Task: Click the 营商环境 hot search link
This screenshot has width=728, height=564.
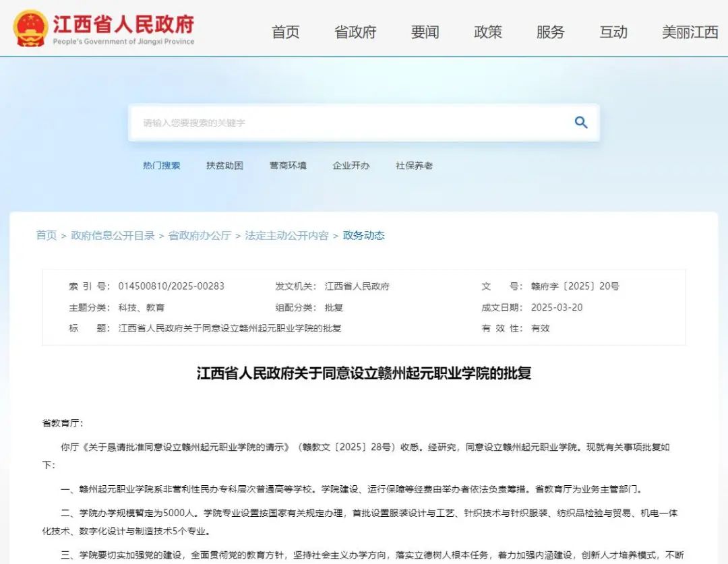Action: point(288,166)
